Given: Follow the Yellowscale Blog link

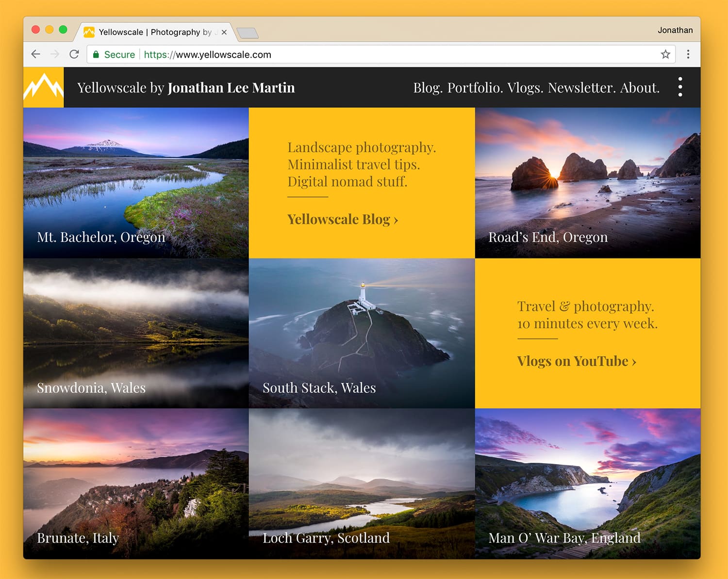Looking at the screenshot, I should click(343, 219).
